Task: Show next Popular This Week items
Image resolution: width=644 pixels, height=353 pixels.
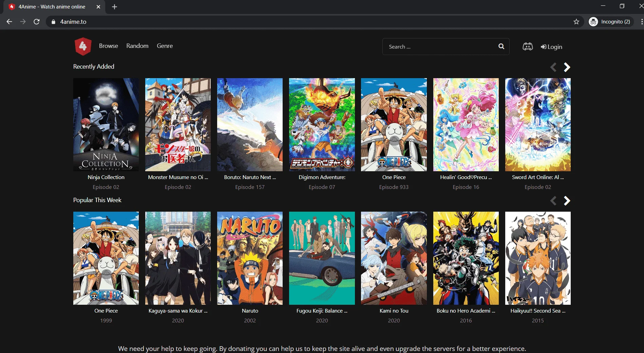Action: point(567,201)
